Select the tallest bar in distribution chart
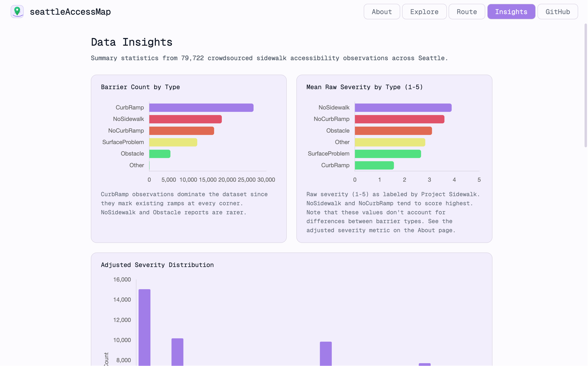Screen dimensions: 588x366 (x=145, y=326)
